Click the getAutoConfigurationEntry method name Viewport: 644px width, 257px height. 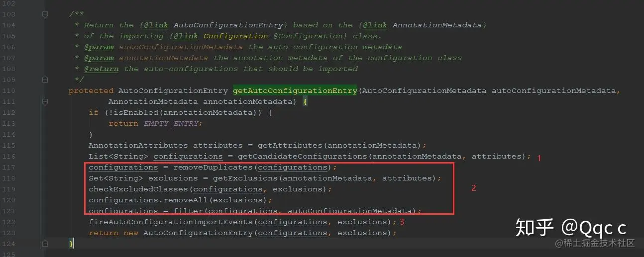(295, 90)
